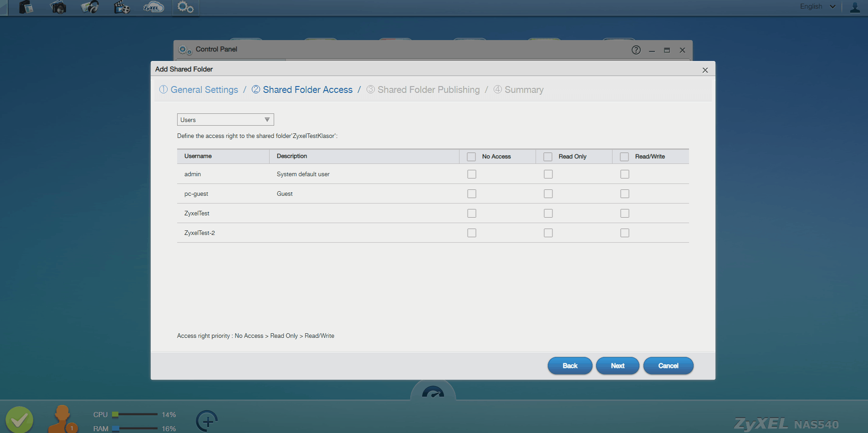Set Read/Write for pc-guest user
868x433 pixels.
coord(625,194)
